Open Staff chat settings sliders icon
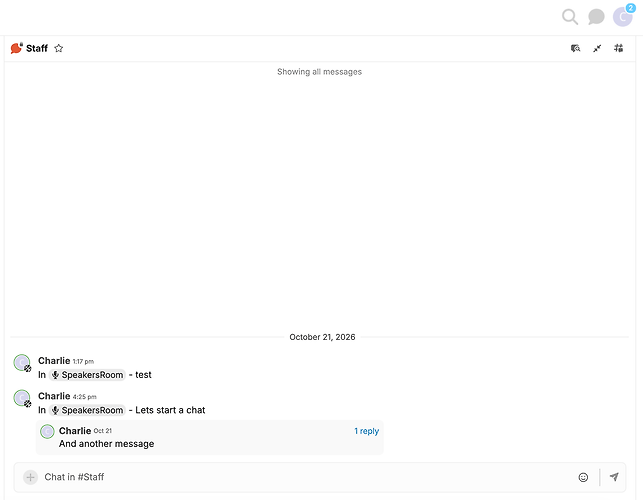 618,48
